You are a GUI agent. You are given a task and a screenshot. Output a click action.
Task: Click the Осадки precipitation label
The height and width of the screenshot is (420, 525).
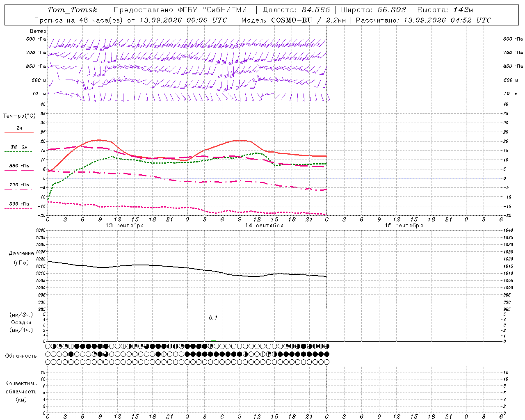pyautogui.click(x=21, y=322)
